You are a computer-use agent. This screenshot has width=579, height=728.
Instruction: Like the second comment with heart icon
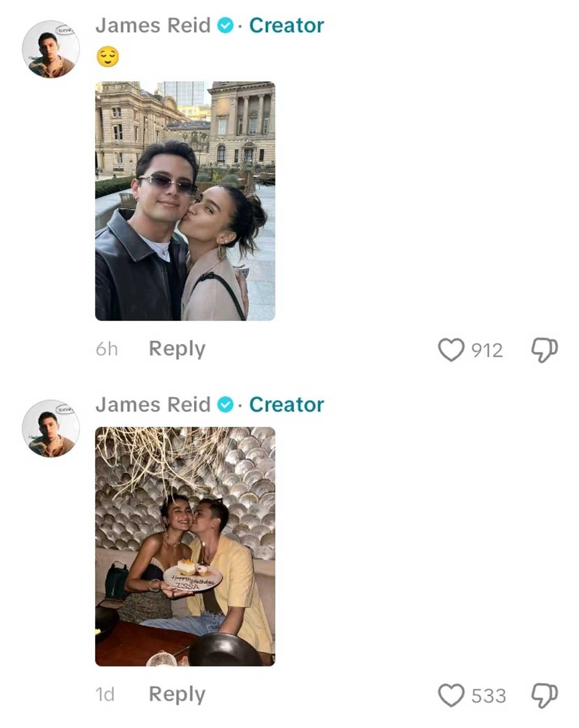point(451,695)
